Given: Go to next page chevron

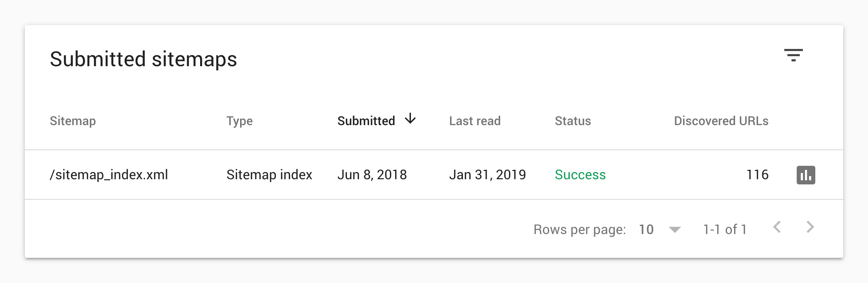Looking at the screenshot, I should 810,227.
